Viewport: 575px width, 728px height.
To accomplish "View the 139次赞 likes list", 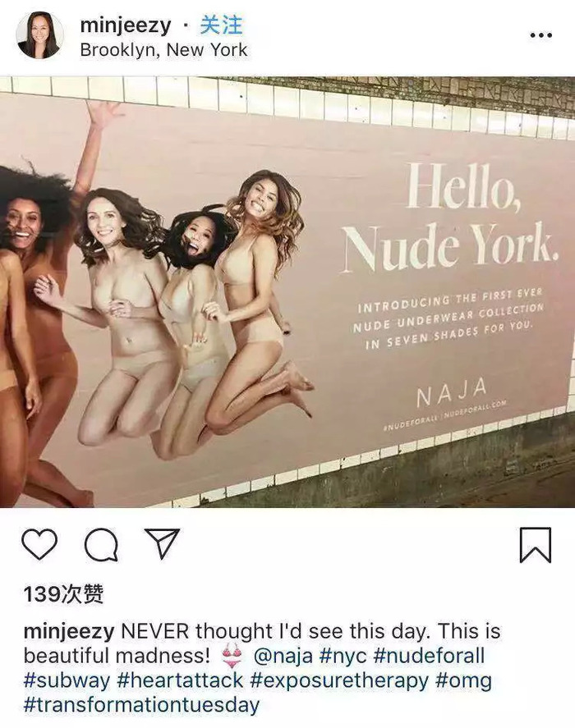I will point(63,594).
